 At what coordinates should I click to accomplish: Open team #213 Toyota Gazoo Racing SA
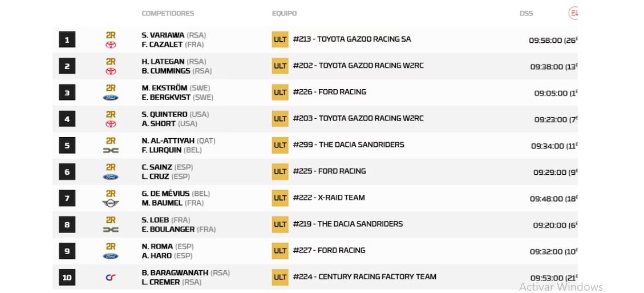352,39
